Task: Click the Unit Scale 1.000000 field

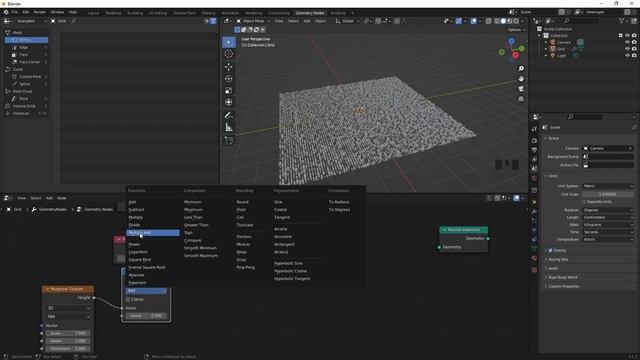Action: point(608,194)
